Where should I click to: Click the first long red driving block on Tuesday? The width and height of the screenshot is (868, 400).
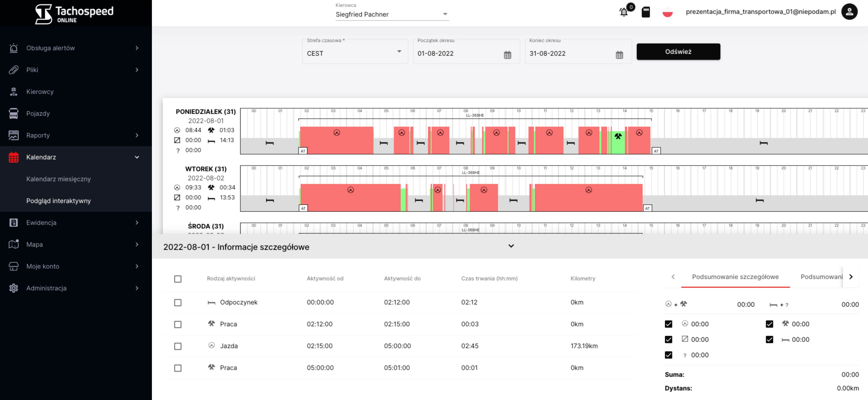tap(350, 199)
